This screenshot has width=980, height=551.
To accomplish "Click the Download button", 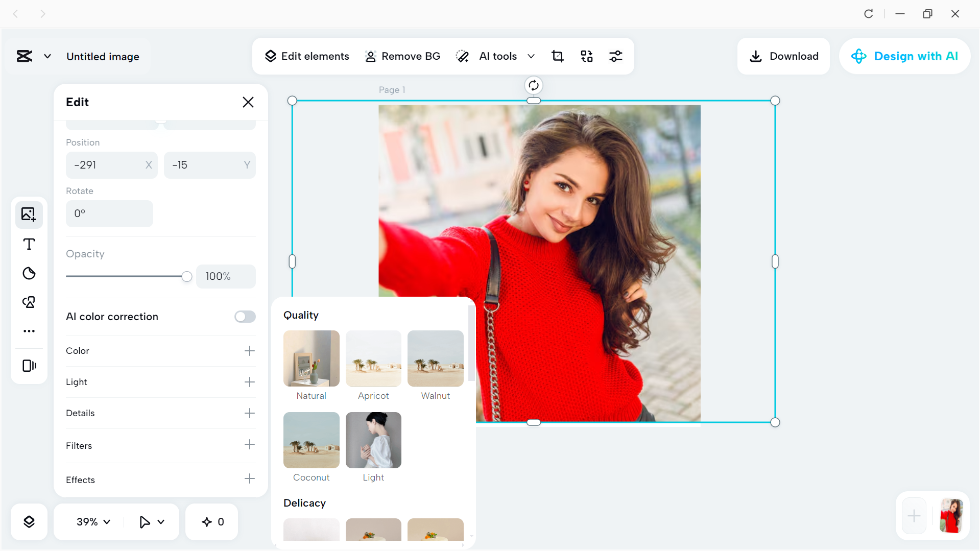I will coord(783,56).
